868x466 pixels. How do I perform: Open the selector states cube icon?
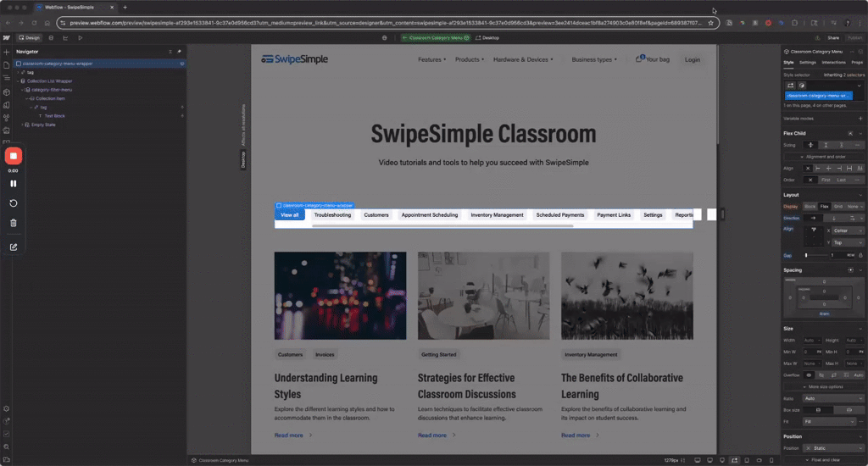(802, 86)
